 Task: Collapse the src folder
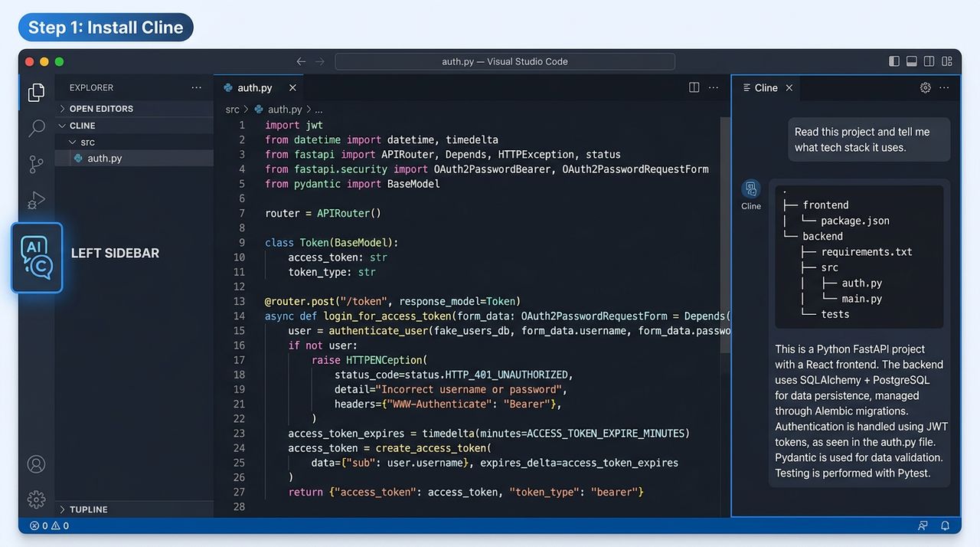coord(134,142)
